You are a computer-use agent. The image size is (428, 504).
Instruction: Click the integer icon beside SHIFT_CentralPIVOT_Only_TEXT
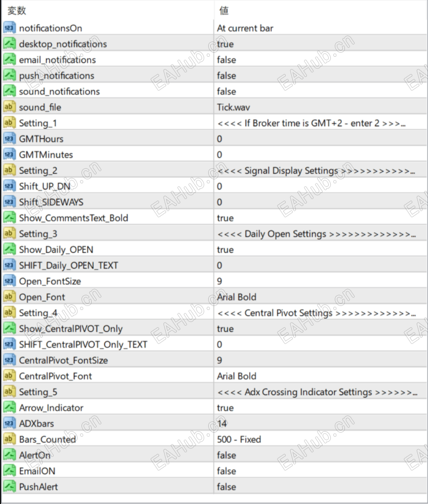(x=9, y=344)
